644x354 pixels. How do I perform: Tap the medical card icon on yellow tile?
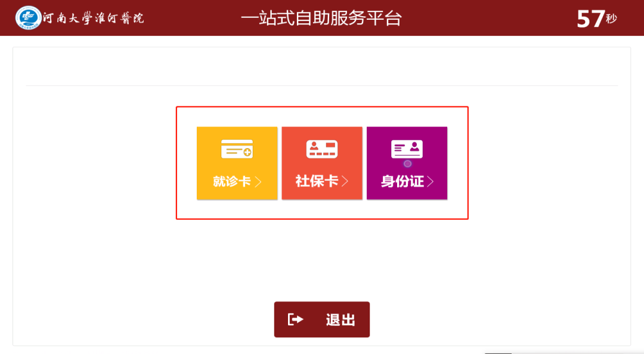(x=237, y=149)
